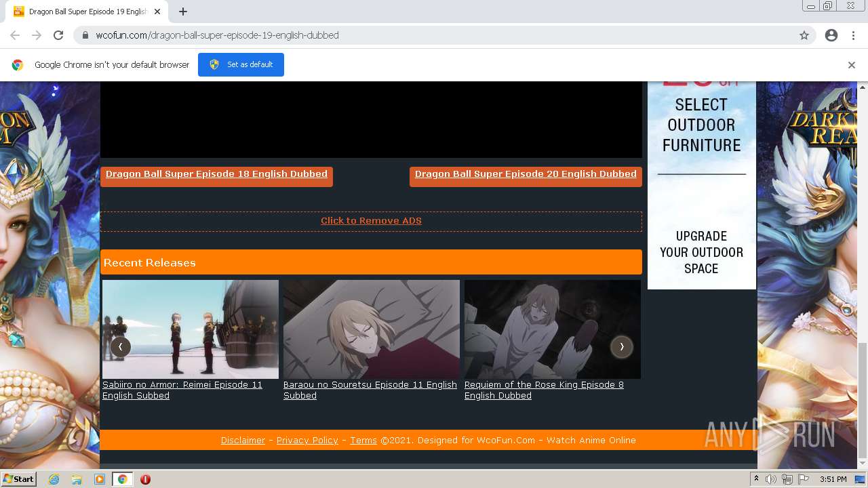Open Action Center flag tray icon

(804, 479)
